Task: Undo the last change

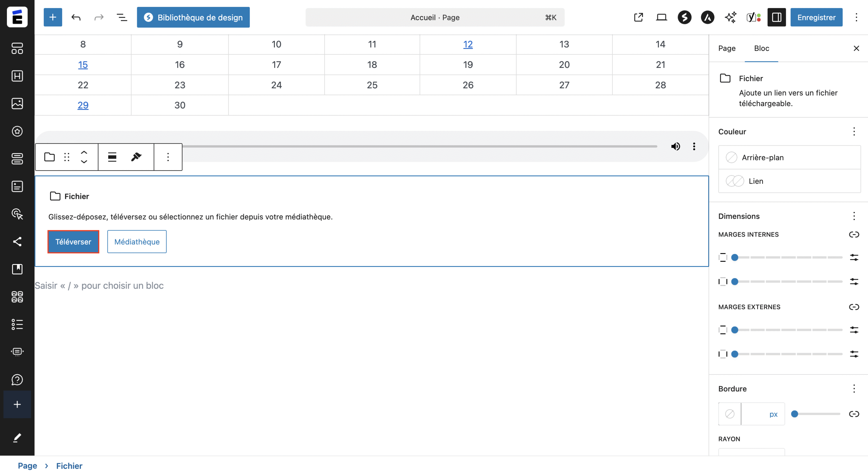Action: pyautogui.click(x=76, y=17)
